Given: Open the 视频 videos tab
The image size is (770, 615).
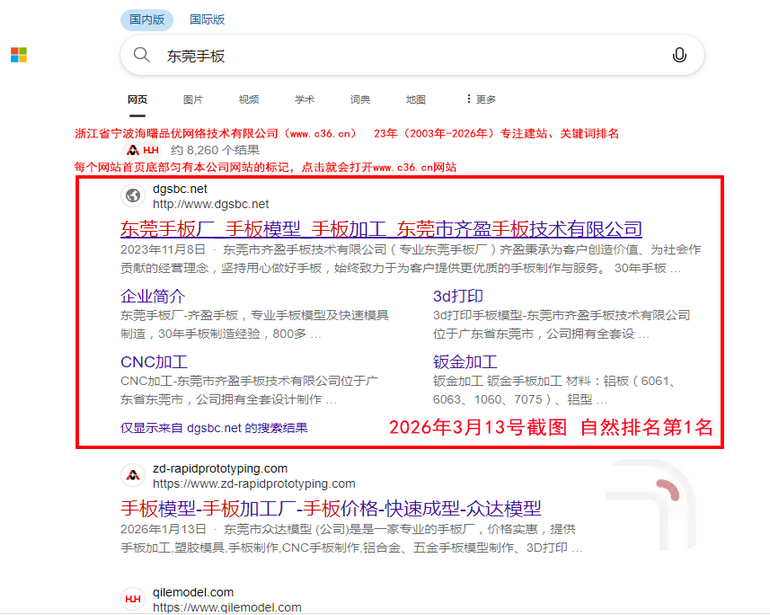Looking at the screenshot, I should [x=249, y=100].
